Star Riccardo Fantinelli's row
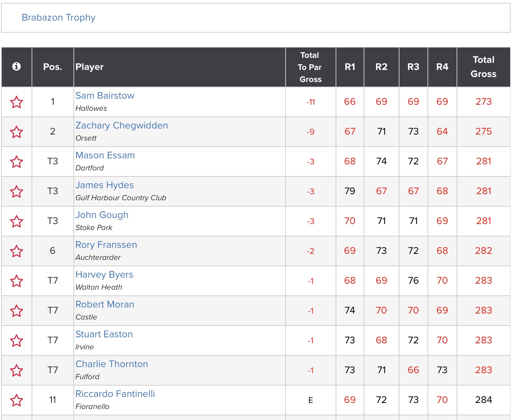The height and width of the screenshot is (420, 513). click(16, 400)
